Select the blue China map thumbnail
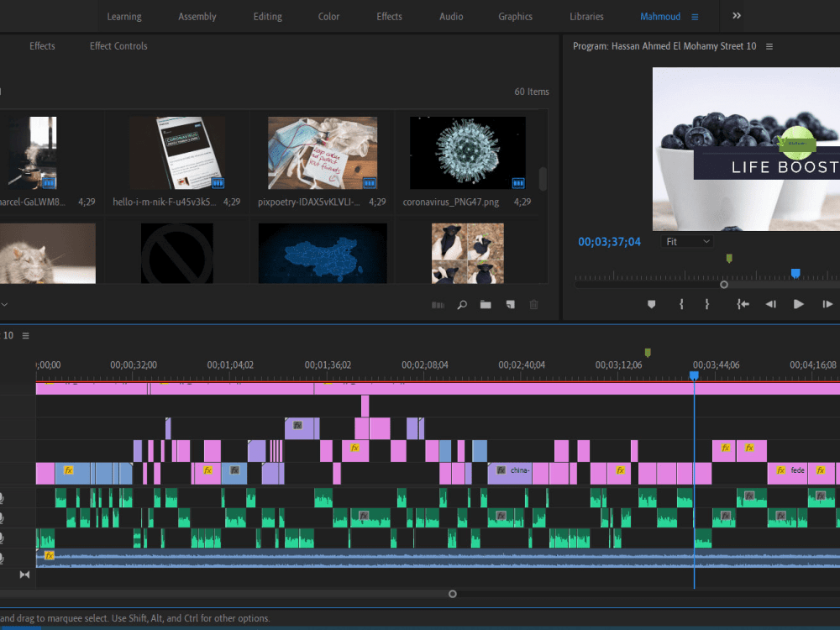Viewport: 840px width, 630px height. (x=323, y=254)
